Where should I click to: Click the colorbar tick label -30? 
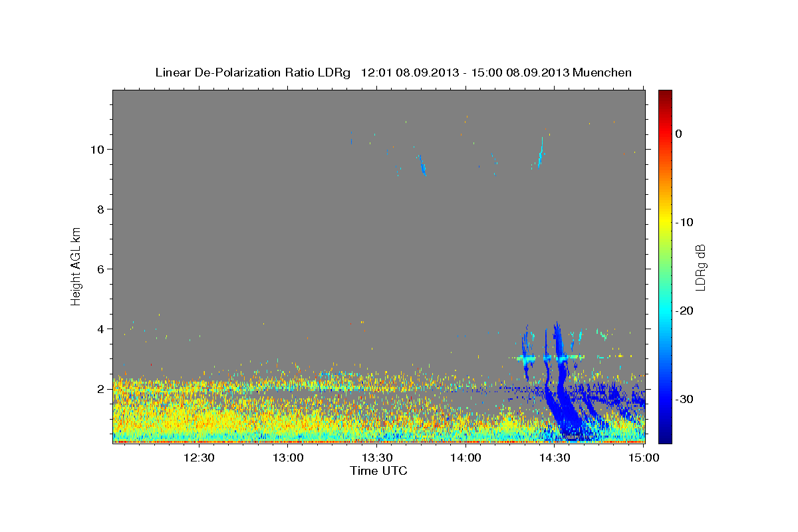[685, 399]
